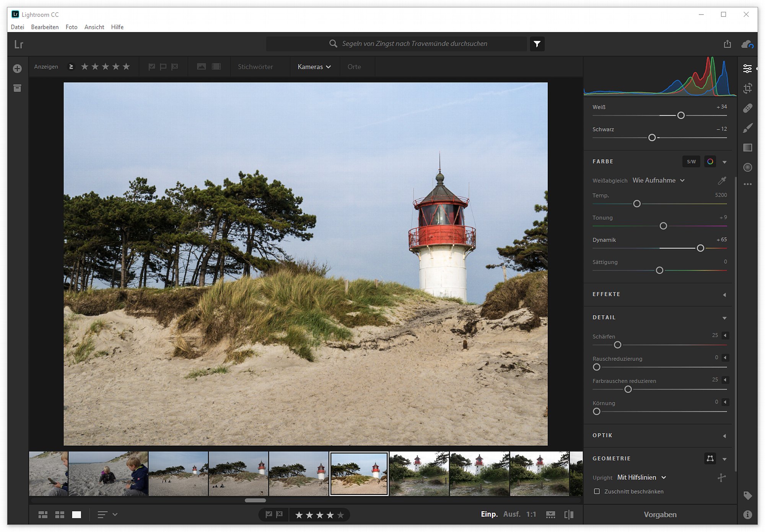Click the Dynamik slider handle
Screen dimensions: 765x532
(x=700, y=248)
